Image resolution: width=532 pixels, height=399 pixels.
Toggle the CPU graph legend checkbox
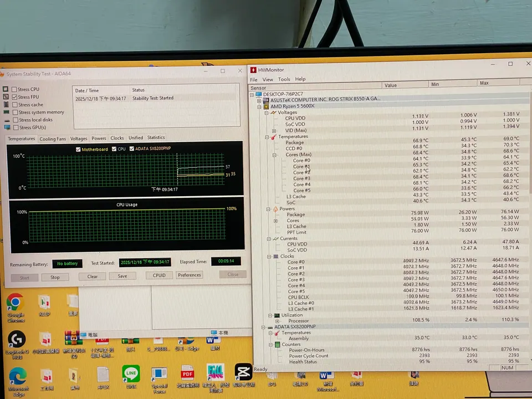[x=114, y=149]
